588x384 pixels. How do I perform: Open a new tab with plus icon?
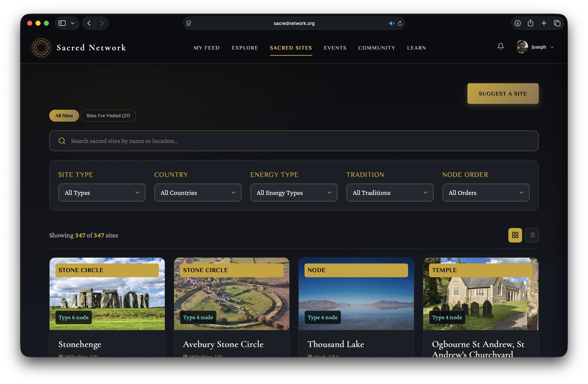coord(544,23)
